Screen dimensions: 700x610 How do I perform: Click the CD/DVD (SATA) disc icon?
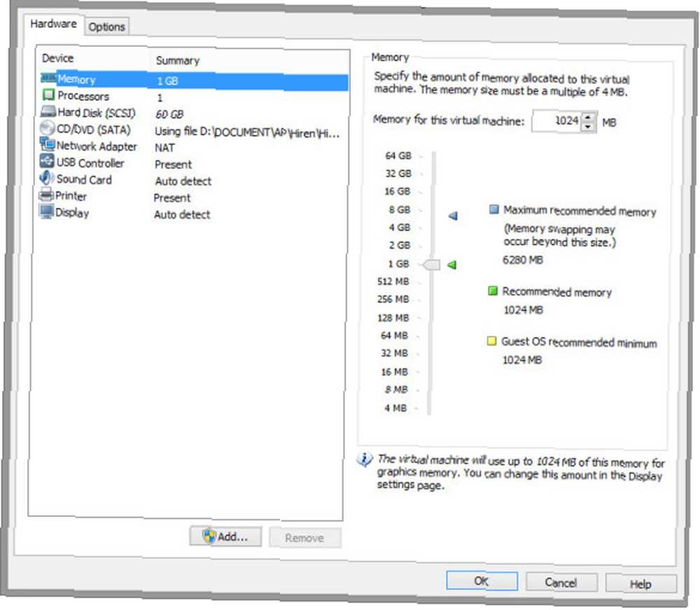click(48, 127)
